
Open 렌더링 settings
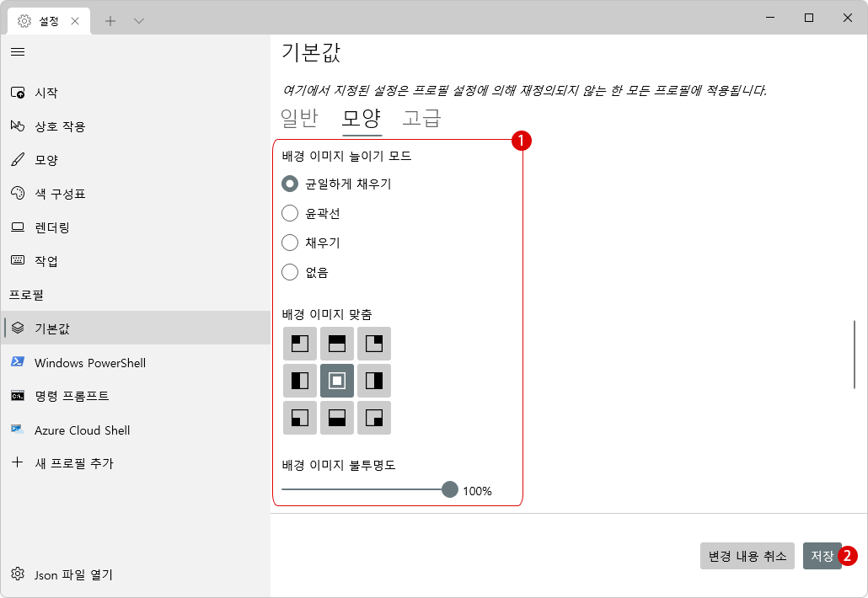point(136,227)
